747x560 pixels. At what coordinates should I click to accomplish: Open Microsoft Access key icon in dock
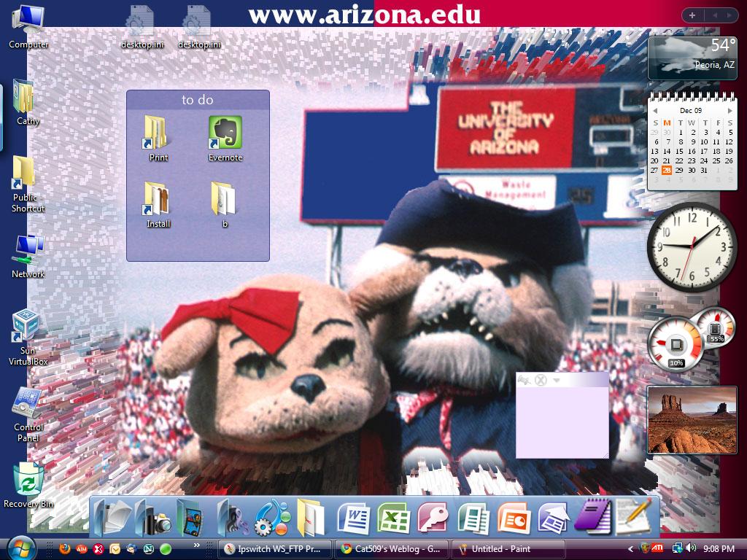point(433,518)
